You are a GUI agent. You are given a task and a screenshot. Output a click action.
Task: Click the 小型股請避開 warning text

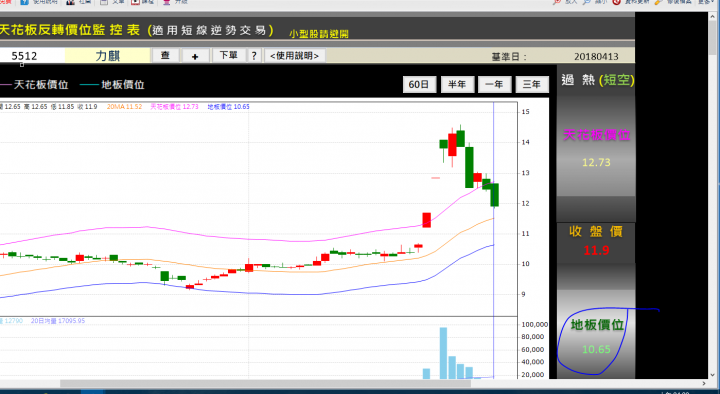[x=319, y=34]
